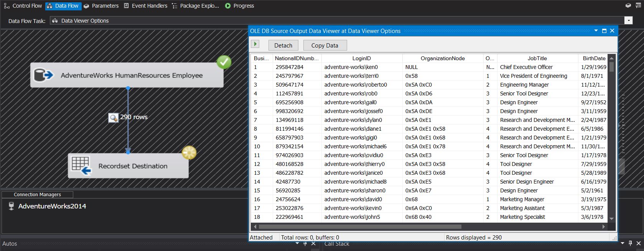Click the OLE DB source database icon
The height and width of the screenshot is (251, 644).
point(43,75)
